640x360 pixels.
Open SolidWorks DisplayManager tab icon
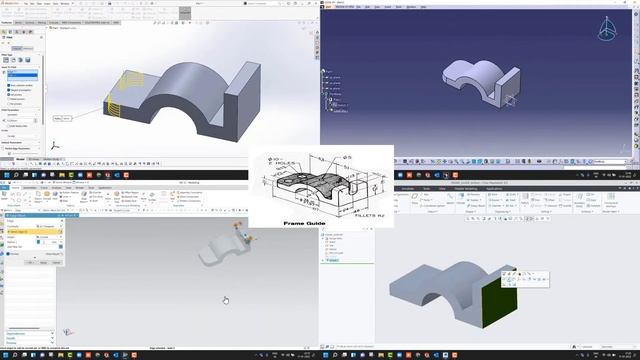[x=30, y=32]
